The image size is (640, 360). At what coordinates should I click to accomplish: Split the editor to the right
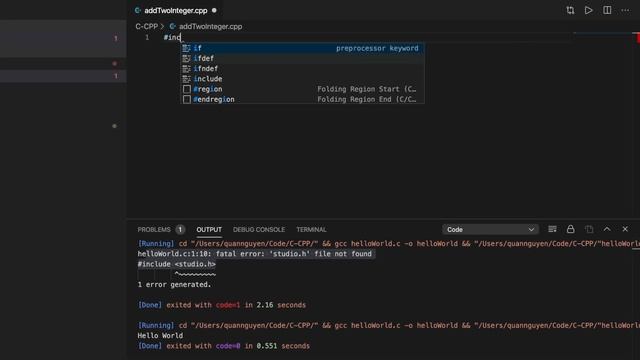tap(607, 11)
